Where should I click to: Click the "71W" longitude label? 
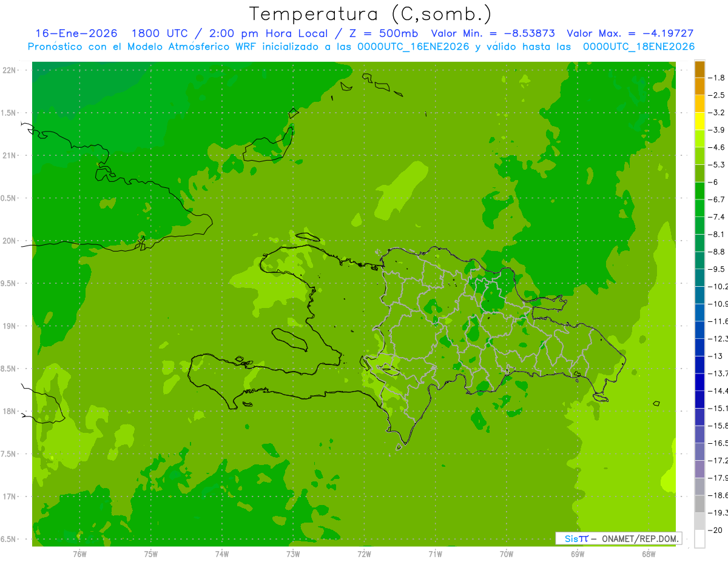click(x=435, y=554)
